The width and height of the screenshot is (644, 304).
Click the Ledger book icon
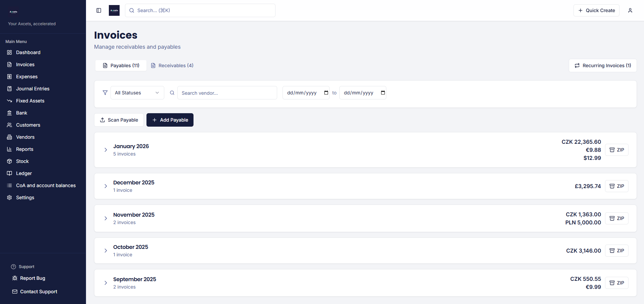(x=9, y=173)
